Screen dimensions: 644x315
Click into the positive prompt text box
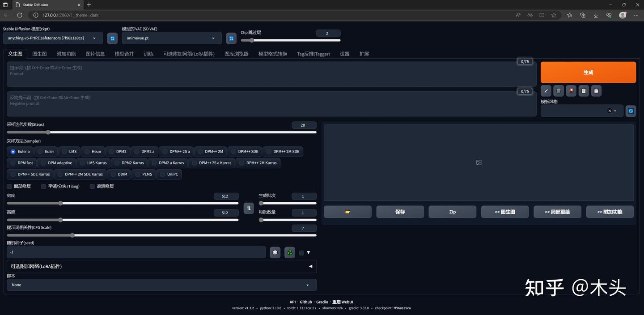point(271,74)
